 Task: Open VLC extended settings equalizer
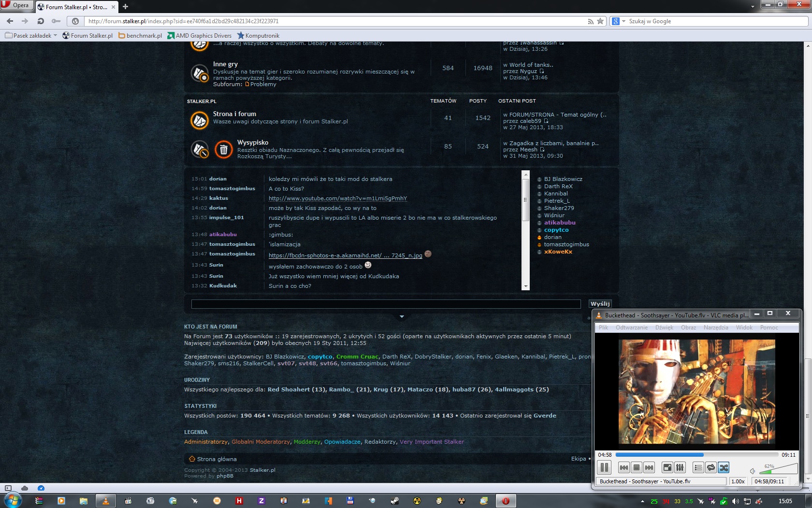[x=680, y=467]
